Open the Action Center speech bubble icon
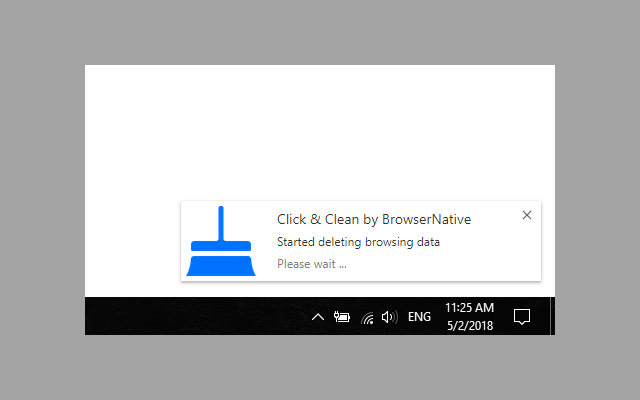 click(x=522, y=317)
